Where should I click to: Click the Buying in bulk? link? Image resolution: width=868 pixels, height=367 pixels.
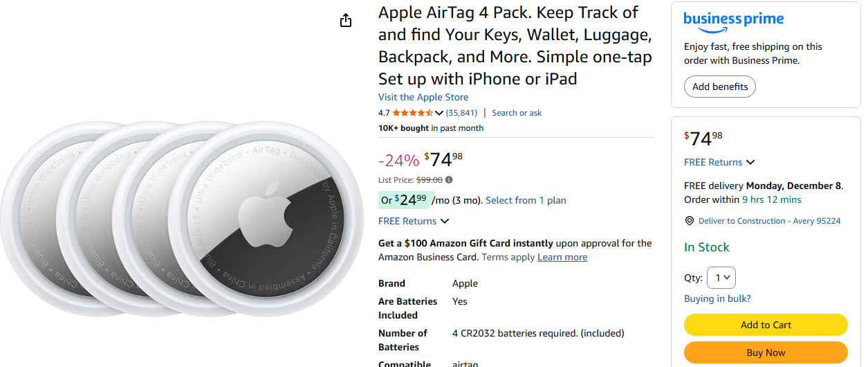(x=717, y=298)
